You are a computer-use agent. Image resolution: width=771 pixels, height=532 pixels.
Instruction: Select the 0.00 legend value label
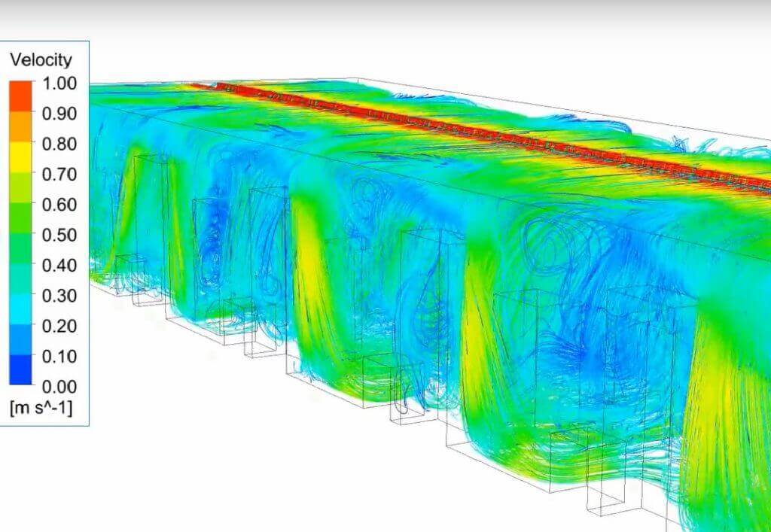coord(59,386)
